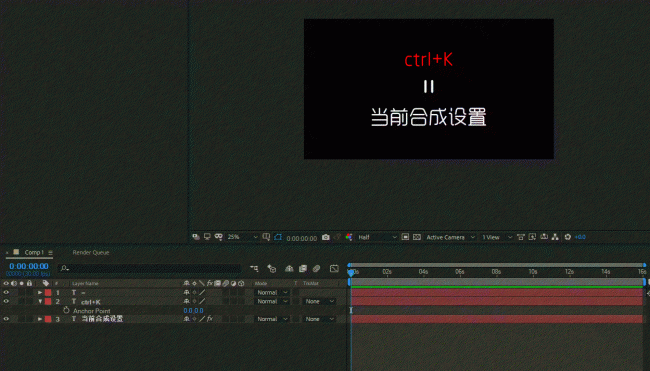Hide layer 1 with its eye icon
Image resolution: width=650 pixels, height=371 pixels.
[x=6, y=293]
